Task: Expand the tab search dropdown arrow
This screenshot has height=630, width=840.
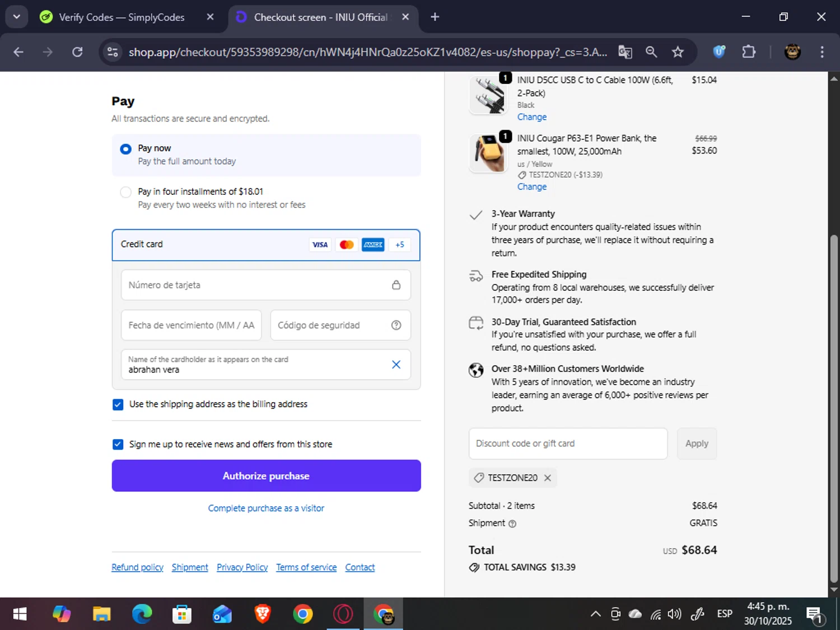Action: point(17,17)
